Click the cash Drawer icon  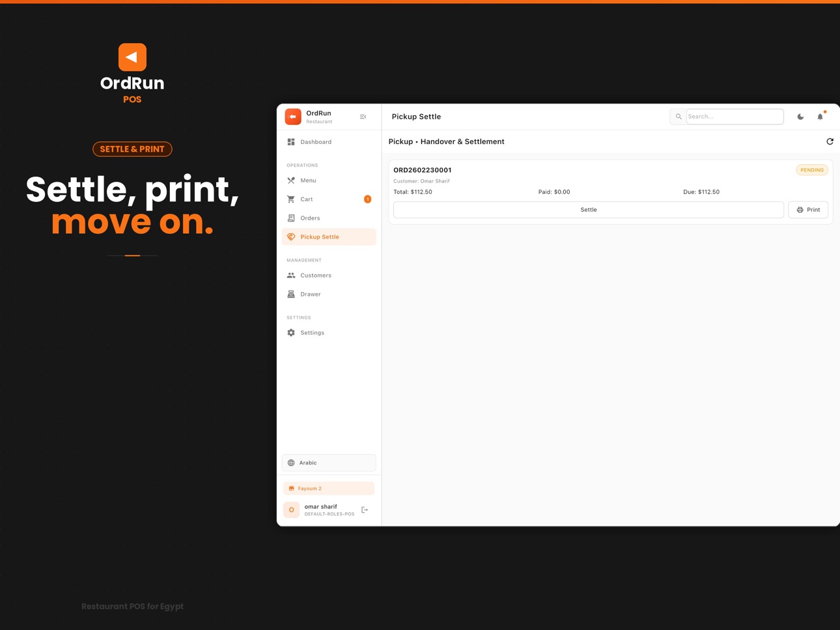tap(291, 294)
